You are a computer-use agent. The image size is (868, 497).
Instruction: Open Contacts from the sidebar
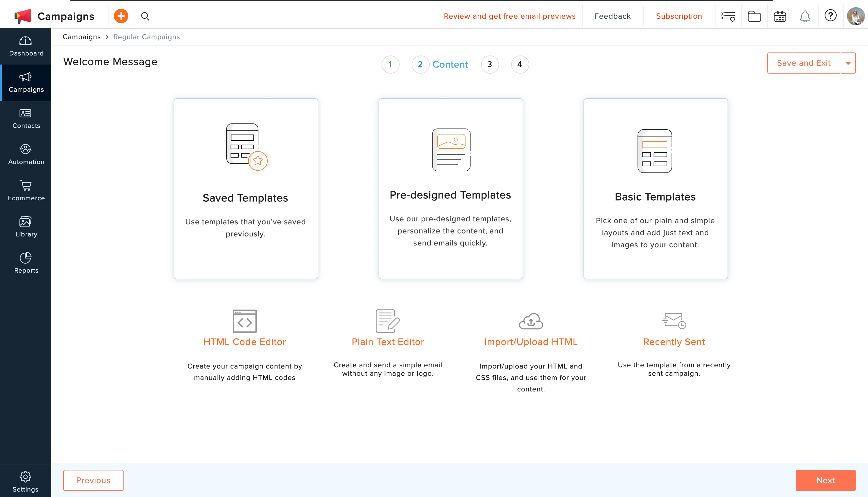(x=26, y=119)
